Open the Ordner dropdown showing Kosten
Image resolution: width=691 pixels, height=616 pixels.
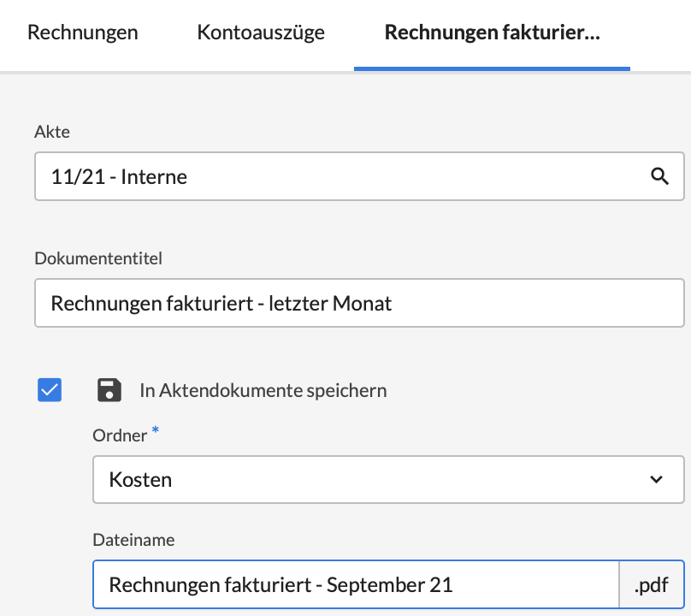[x=388, y=479]
